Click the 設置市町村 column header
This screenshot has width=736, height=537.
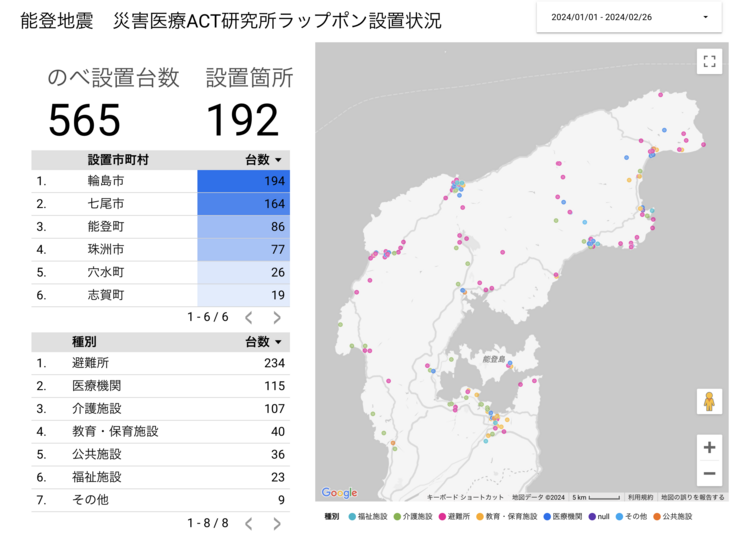118,160
